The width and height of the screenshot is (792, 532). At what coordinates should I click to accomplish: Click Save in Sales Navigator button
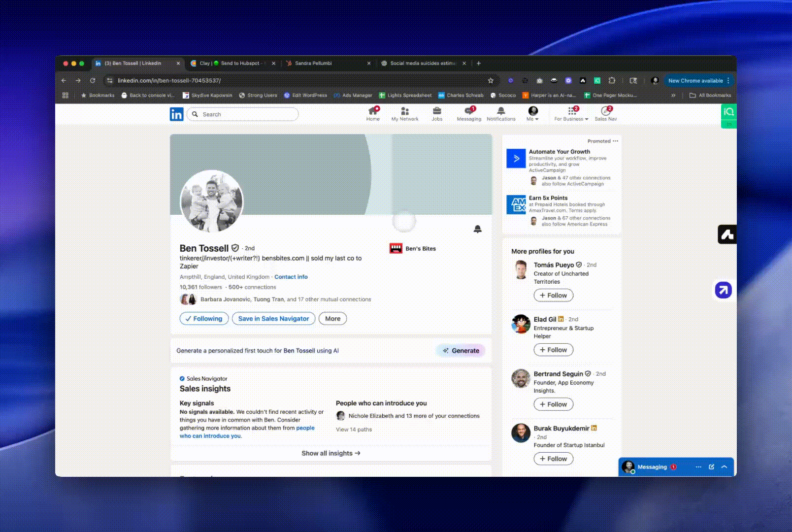[273, 319]
